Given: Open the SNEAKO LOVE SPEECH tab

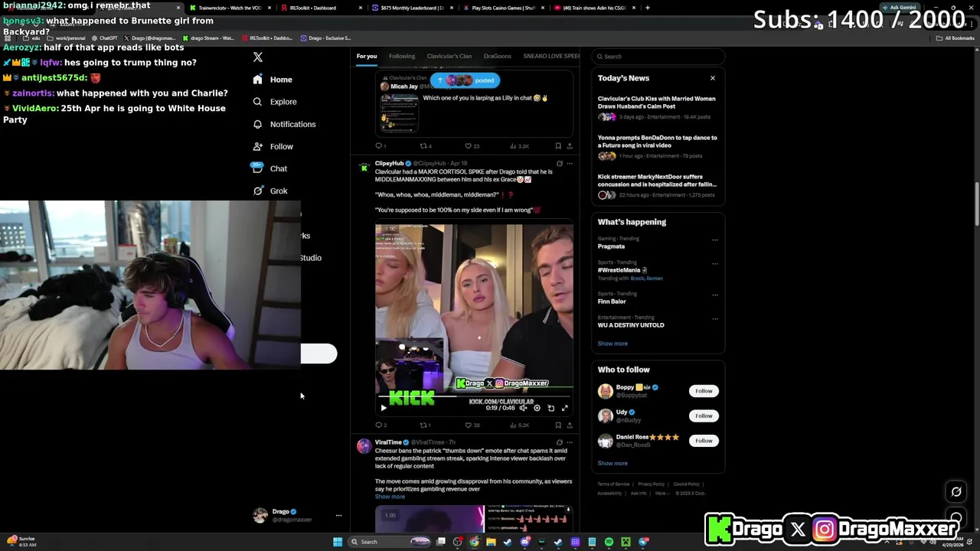Looking at the screenshot, I should click(551, 56).
